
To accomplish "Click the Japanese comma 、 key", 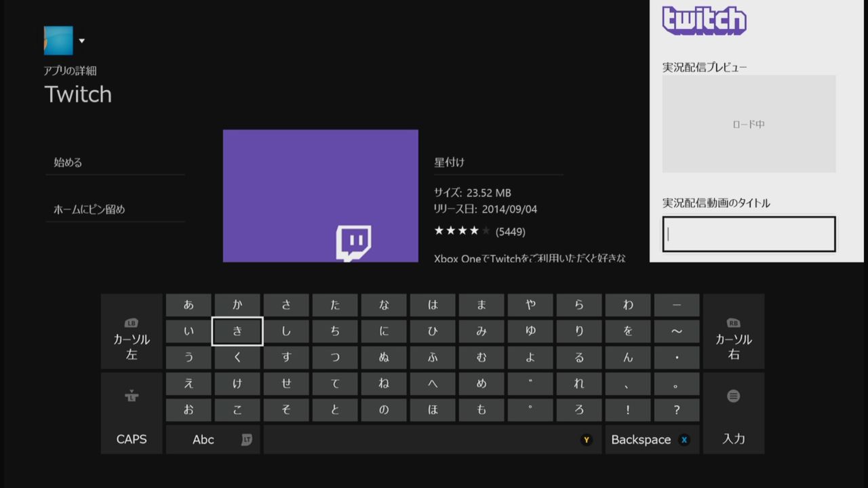I will point(628,384).
